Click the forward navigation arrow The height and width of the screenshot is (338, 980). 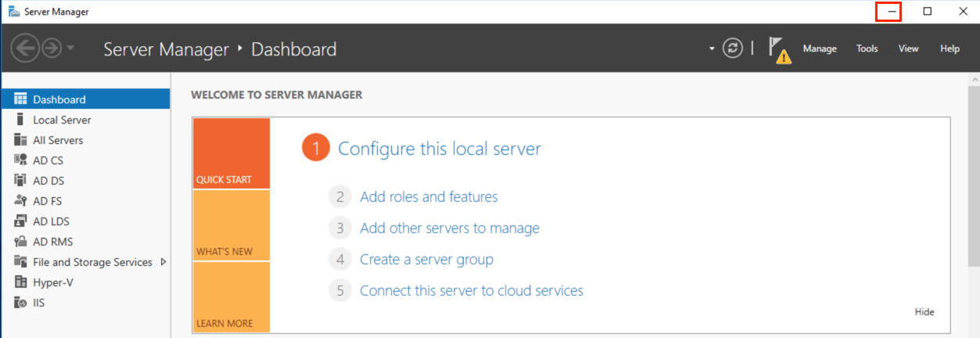click(x=52, y=49)
